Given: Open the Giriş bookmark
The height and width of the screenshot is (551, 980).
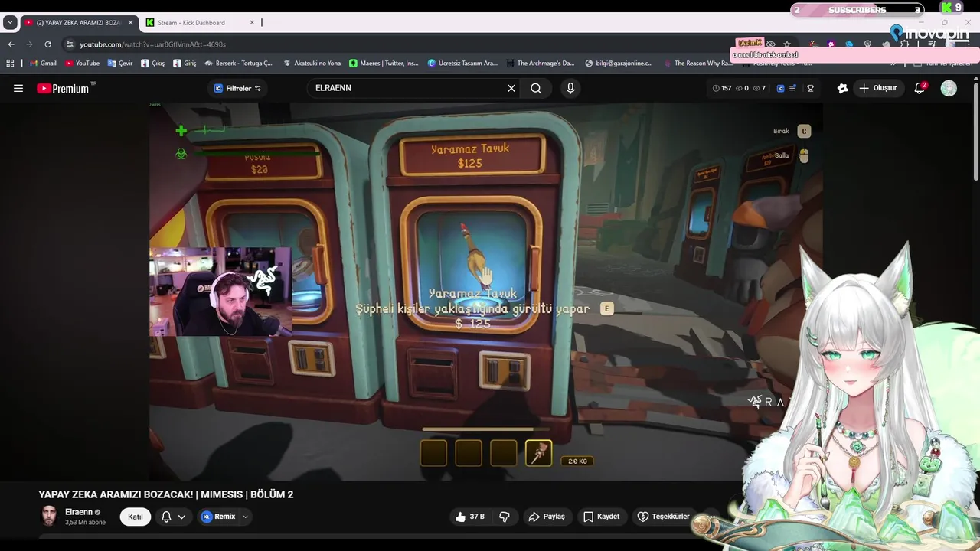Looking at the screenshot, I should (185, 64).
